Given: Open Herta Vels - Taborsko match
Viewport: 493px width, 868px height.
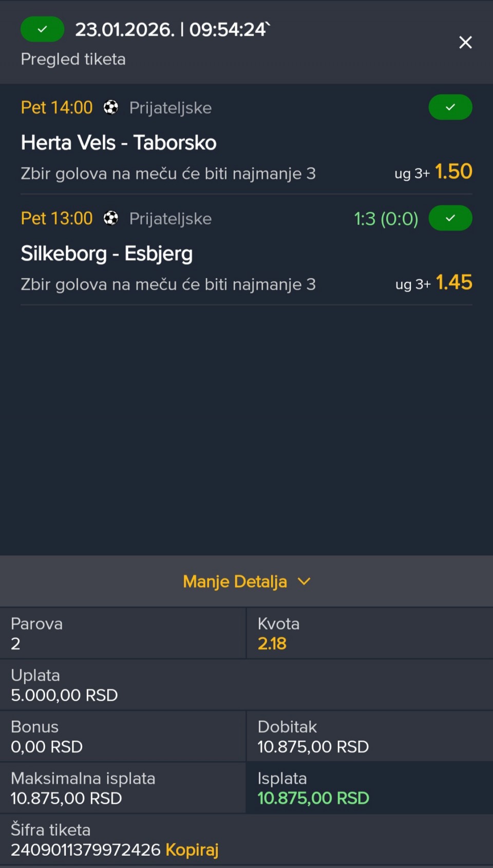Looking at the screenshot, I should coord(119,143).
